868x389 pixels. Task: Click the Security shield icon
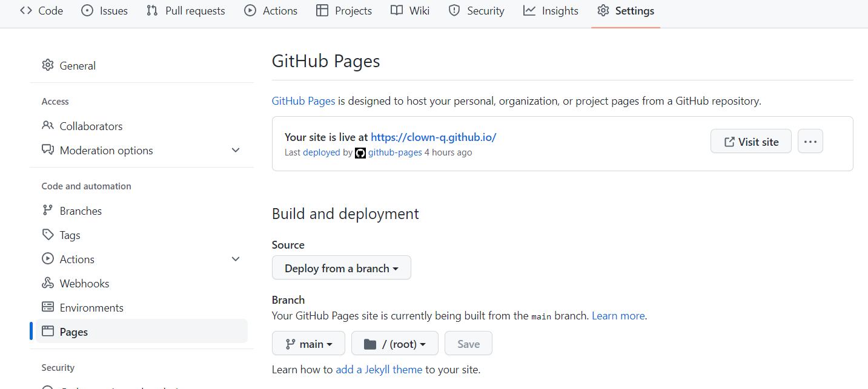pyautogui.click(x=454, y=10)
